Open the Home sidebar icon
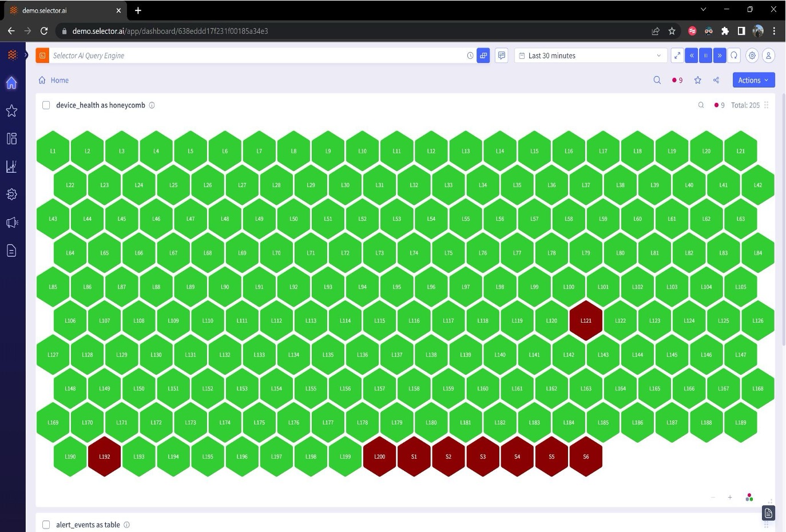Image resolution: width=786 pixels, height=532 pixels. pos(11,83)
